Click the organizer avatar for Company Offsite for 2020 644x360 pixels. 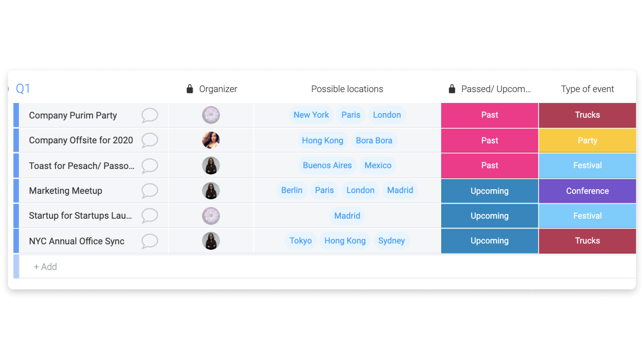coord(211,140)
